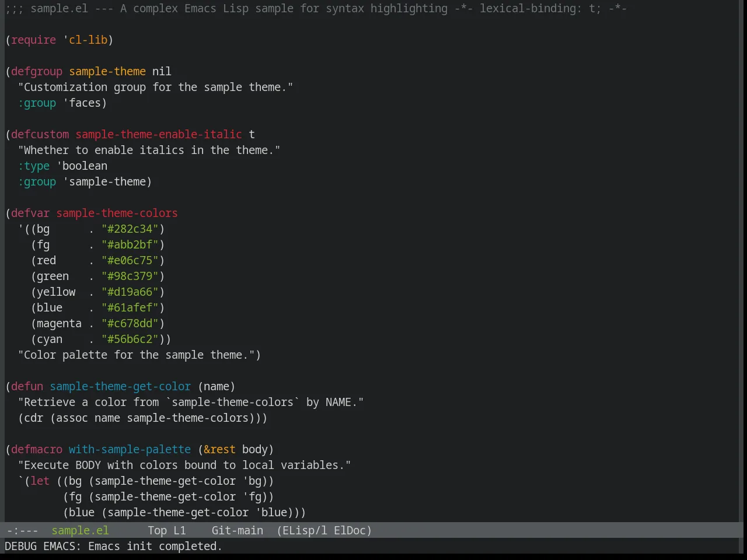
Task: Click docstring starting "Retrieve a color from"
Action: pyautogui.click(x=191, y=402)
